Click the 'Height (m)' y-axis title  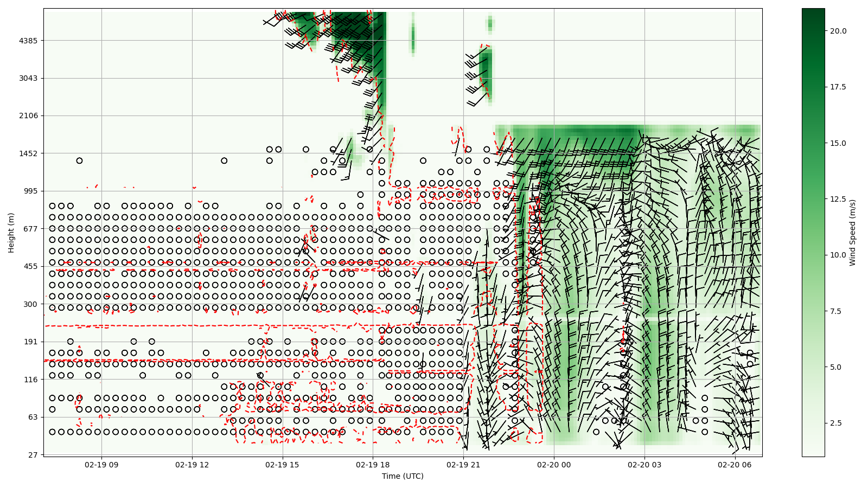[x=11, y=233]
